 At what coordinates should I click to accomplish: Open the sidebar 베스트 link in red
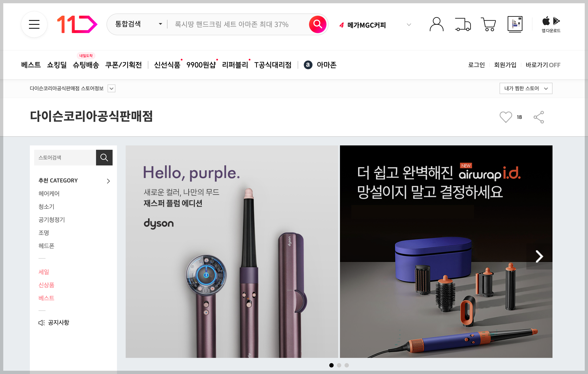46,298
